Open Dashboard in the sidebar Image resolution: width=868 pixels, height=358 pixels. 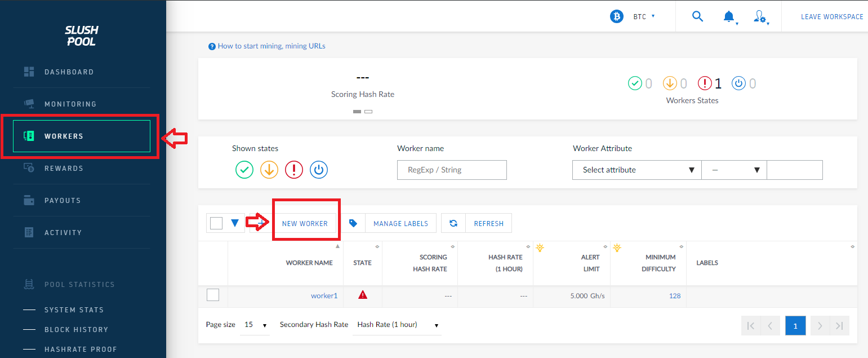tap(69, 72)
